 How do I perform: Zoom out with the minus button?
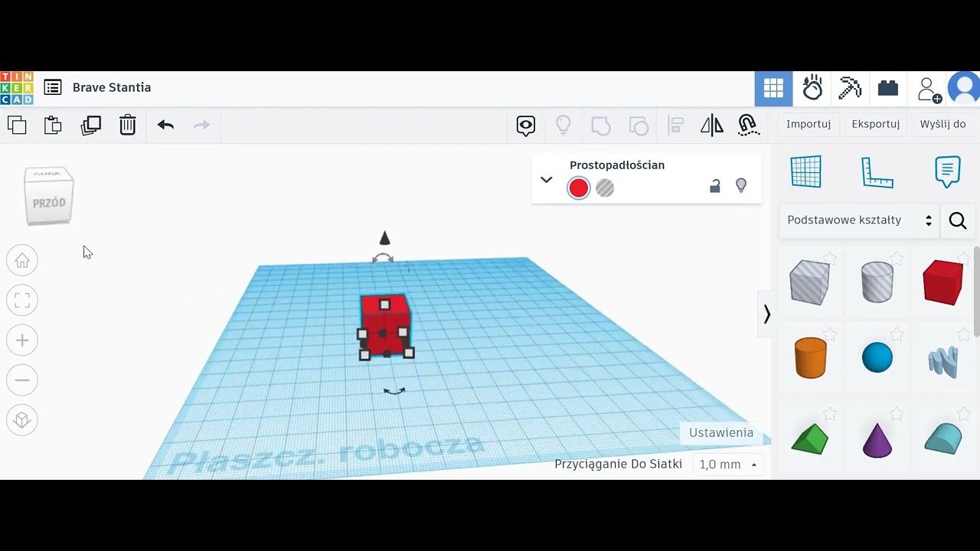coord(22,380)
